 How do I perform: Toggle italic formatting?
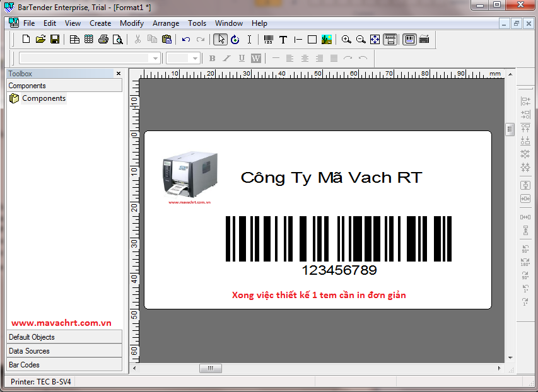click(x=227, y=59)
